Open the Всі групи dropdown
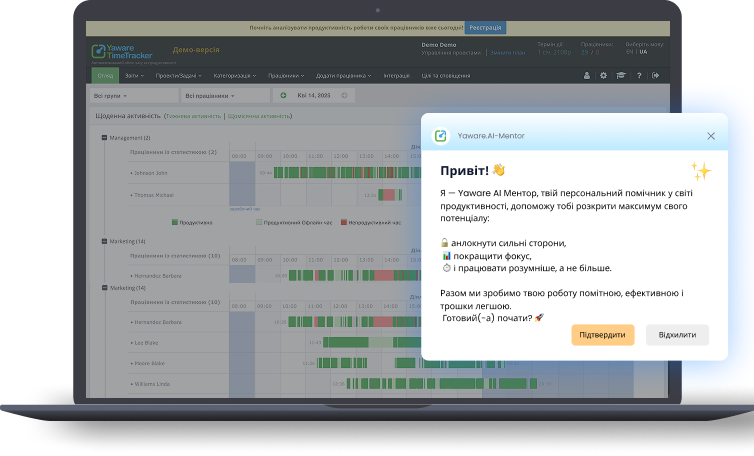Image resolution: width=754 pixels, height=456 pixels. click(134, 96)
